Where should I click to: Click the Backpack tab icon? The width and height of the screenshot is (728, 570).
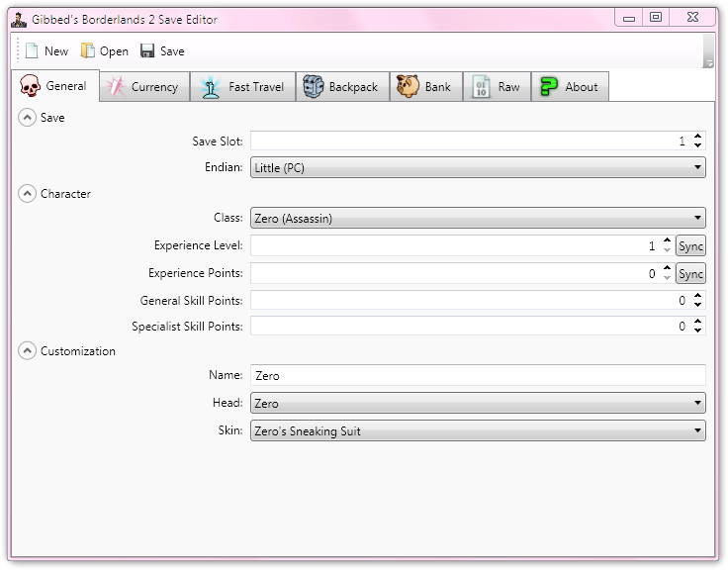click(313, 86)
